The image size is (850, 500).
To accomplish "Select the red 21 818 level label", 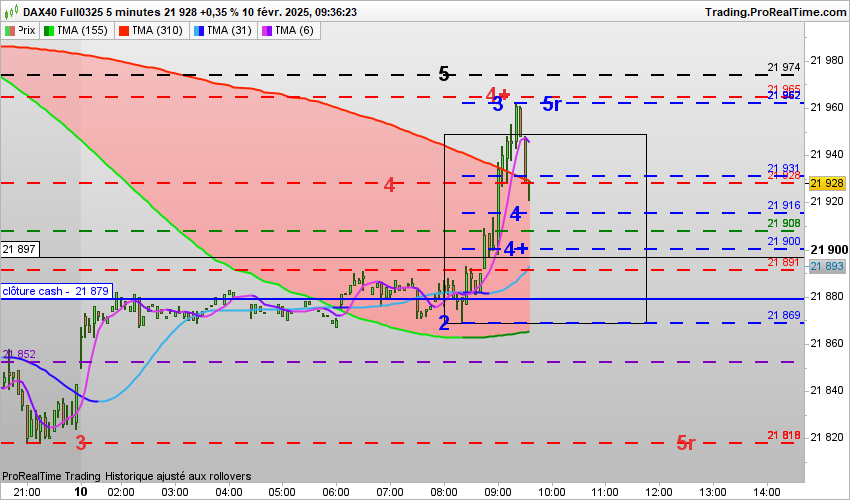I will [x=783, y=435].
